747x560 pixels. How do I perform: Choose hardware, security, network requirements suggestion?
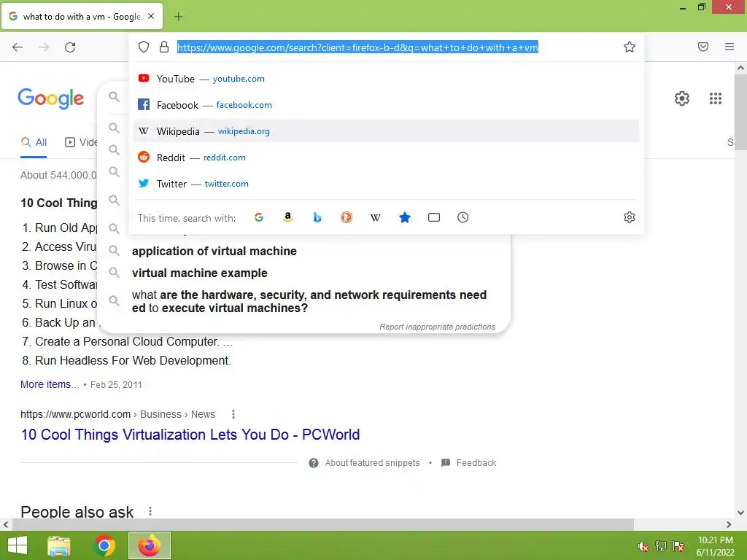click(x=309, y=301)
